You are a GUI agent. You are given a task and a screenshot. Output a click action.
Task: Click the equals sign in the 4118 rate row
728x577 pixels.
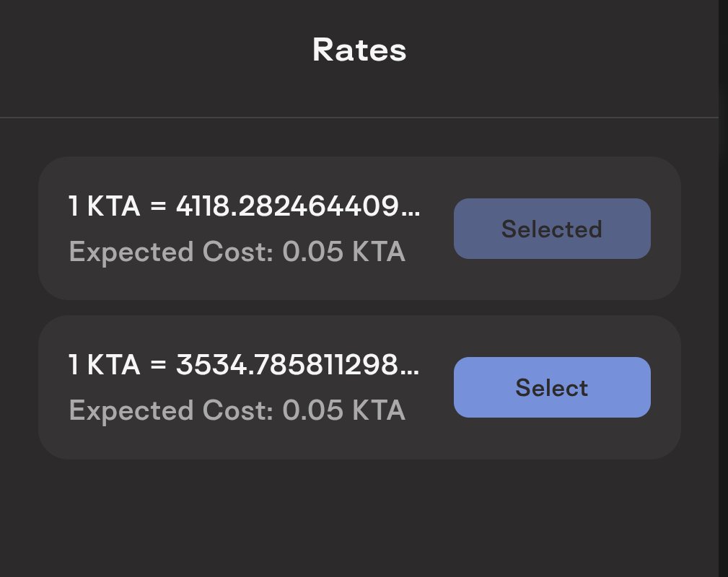point(158,206)
